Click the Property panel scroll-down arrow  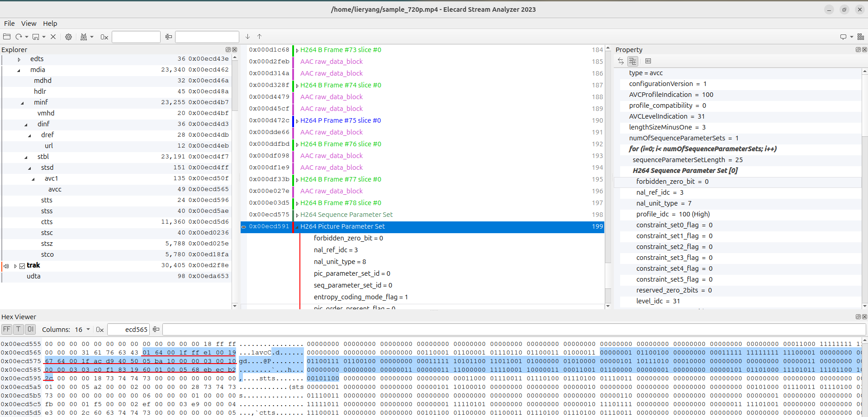pos(864,306)
